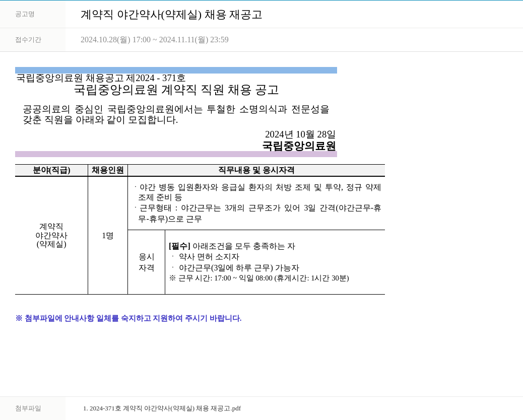Click the 직무내용 및 응시자격 table header

coord(256,170)
